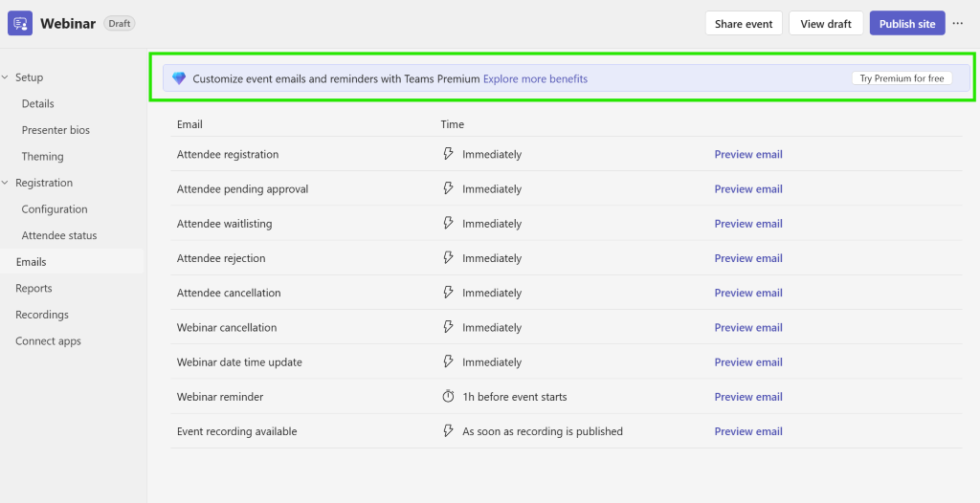Image resolution: width=980 pixels, height=503 pixels.
Task: Click Try Premium for free button
Action: 902,78
